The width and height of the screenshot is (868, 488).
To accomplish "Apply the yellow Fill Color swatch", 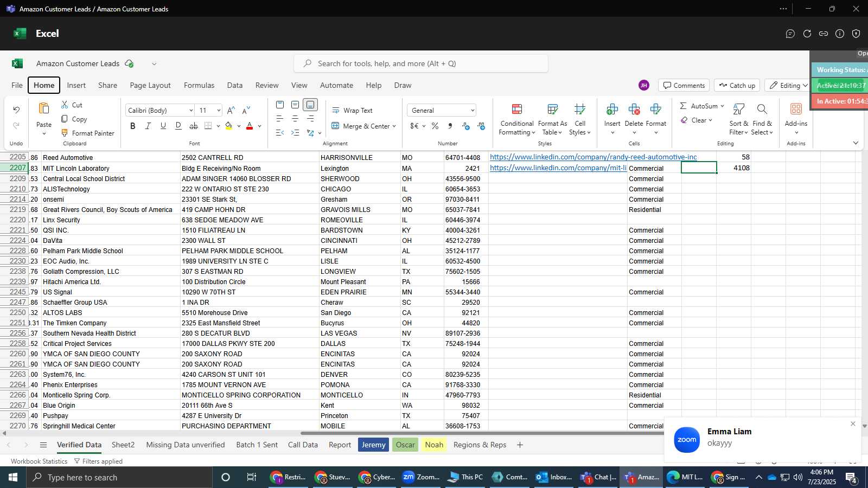I will point(229,126).
